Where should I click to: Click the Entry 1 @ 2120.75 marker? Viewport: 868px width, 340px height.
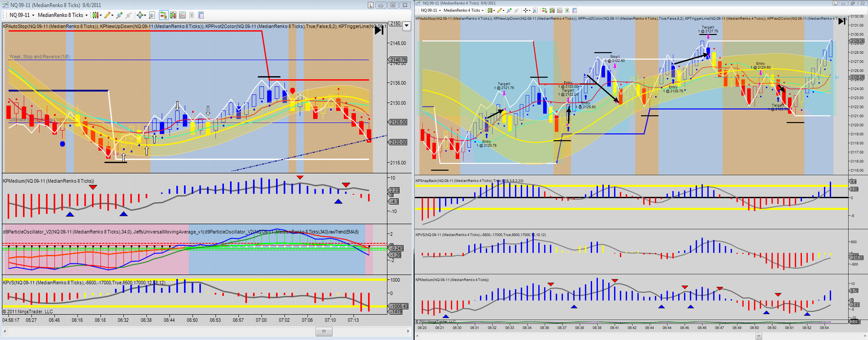(486, 143)
